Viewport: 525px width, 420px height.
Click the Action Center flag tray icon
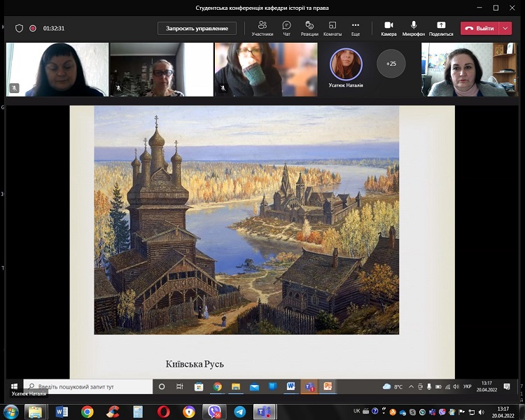point(461,412)
